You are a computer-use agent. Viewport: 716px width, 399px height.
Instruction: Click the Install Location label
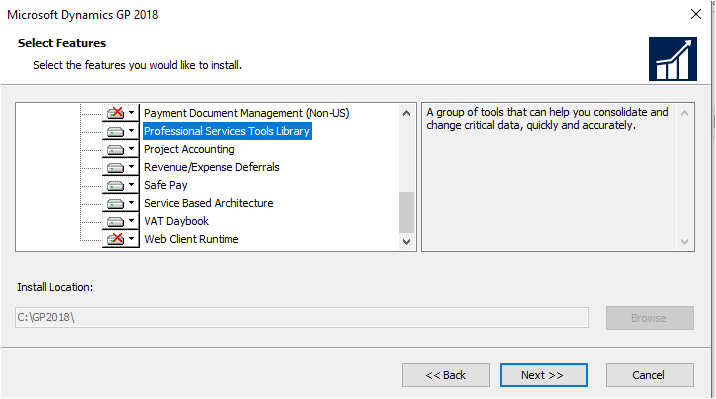(x=55, y=287)
